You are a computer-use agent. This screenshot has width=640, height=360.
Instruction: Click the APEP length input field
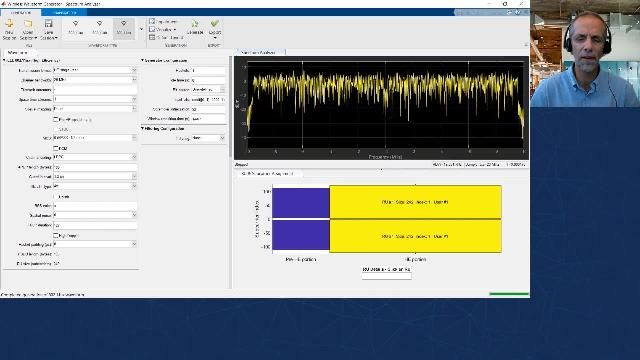click(x=95, y=167)
